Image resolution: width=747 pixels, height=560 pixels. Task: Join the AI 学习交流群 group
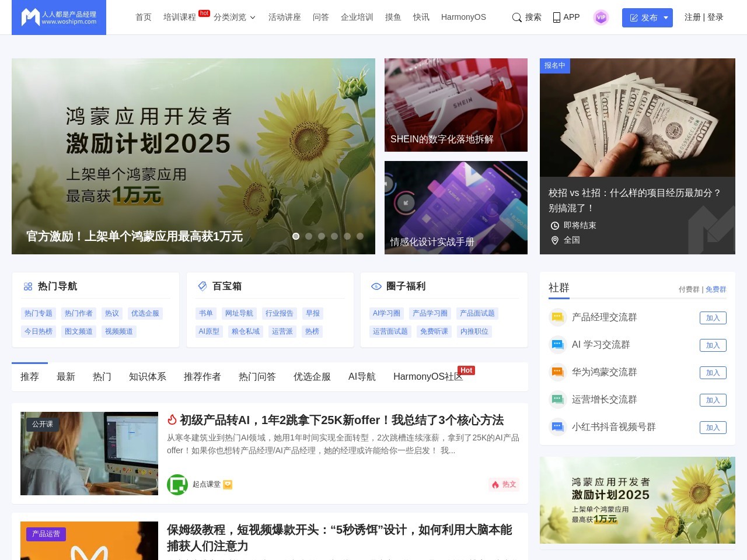(713, 345)
